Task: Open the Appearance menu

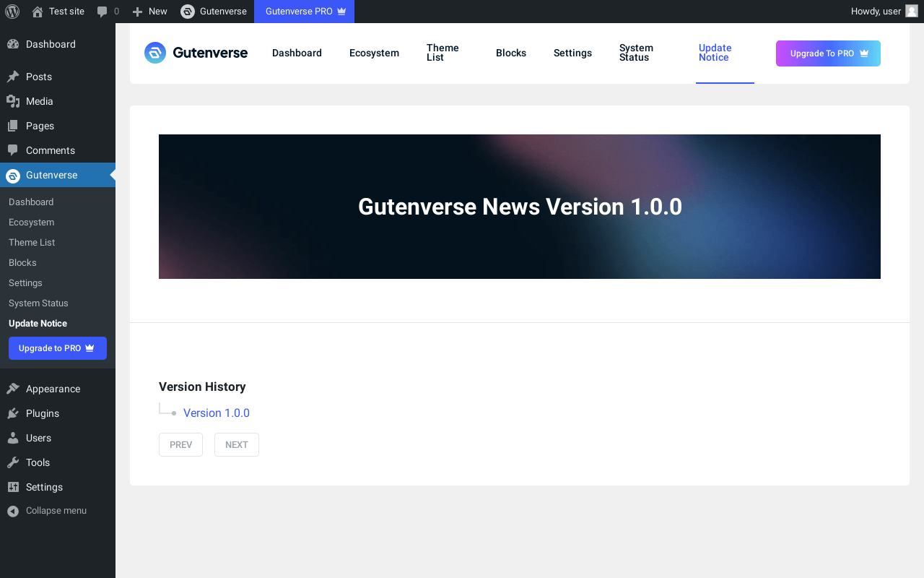Action: click(58, 389)
